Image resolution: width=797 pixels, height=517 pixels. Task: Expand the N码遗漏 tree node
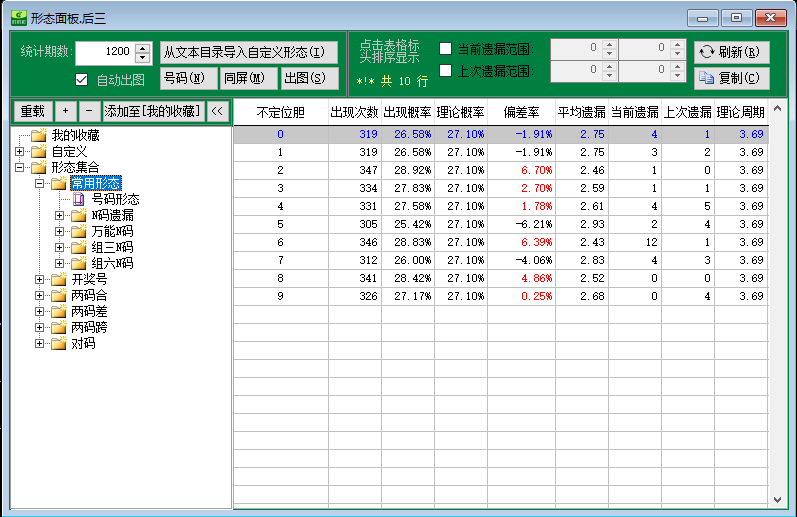tap(60, 215)
